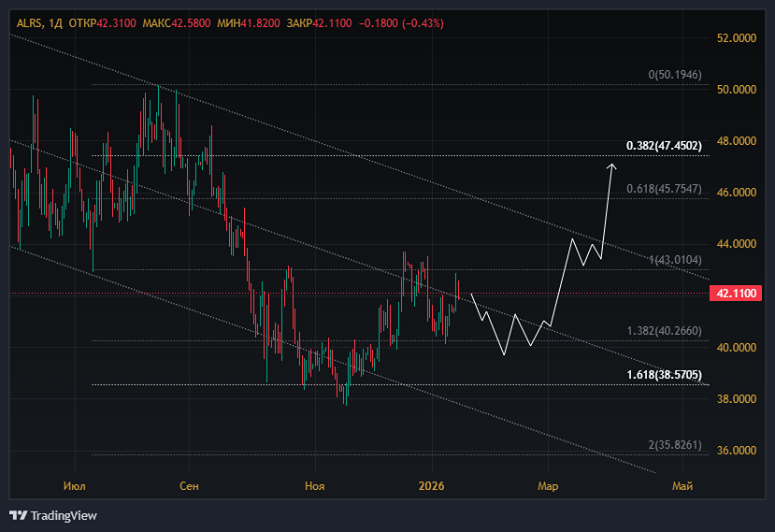The width and height of the screenshot is (775, 532).
Task: Select Fibonacci level label 1(43.0104)
Action: [675, 260]
